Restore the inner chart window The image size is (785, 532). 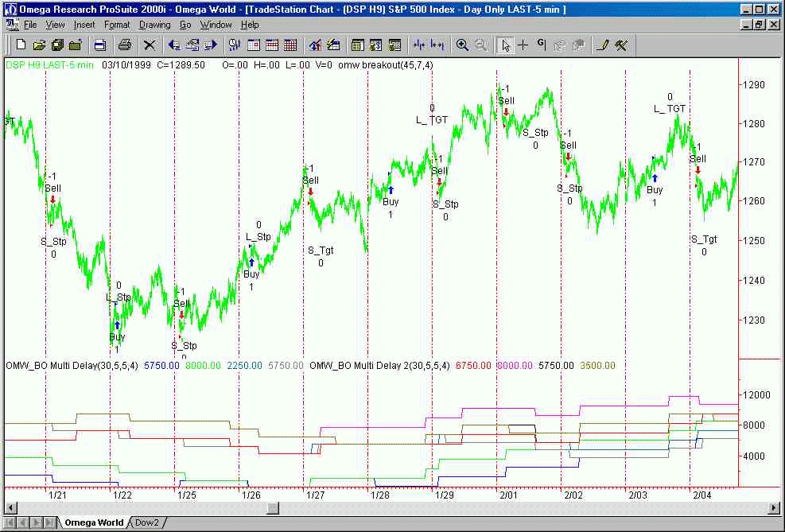tap(760, 25)
